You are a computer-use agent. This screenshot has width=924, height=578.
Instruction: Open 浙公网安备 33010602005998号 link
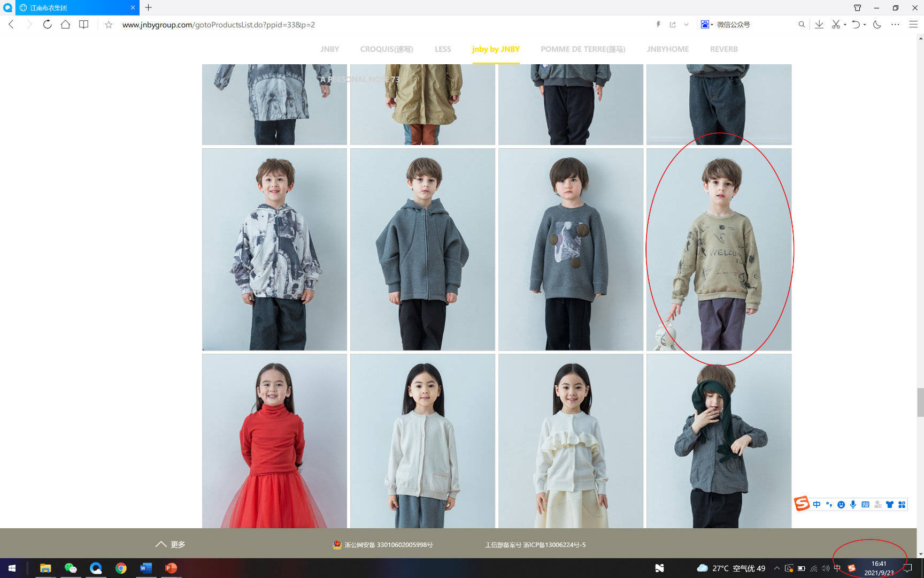[383, 545]
